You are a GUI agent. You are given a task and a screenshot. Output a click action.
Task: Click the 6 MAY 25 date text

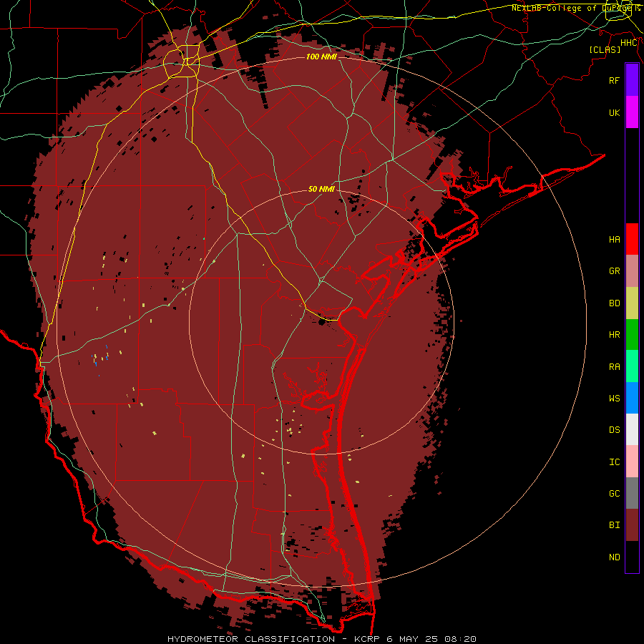coord(412,639)
